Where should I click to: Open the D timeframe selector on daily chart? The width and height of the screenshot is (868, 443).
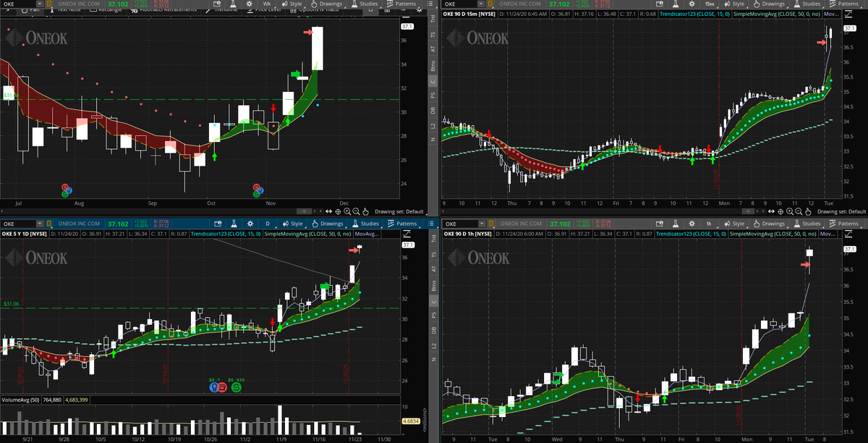pyautogui.click(x=268, y=224)
